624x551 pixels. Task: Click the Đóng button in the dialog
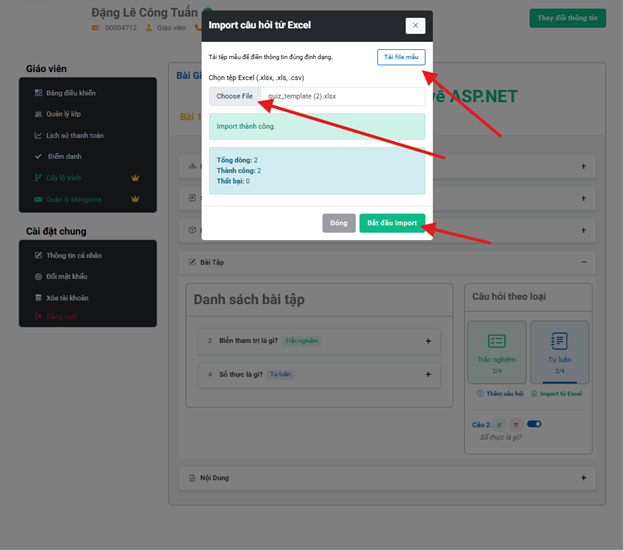point(339,223)
